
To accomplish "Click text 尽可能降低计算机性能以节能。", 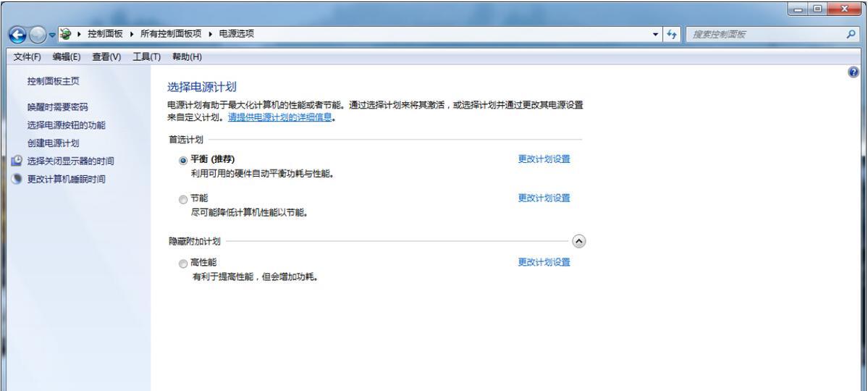I will click(249, 213).
